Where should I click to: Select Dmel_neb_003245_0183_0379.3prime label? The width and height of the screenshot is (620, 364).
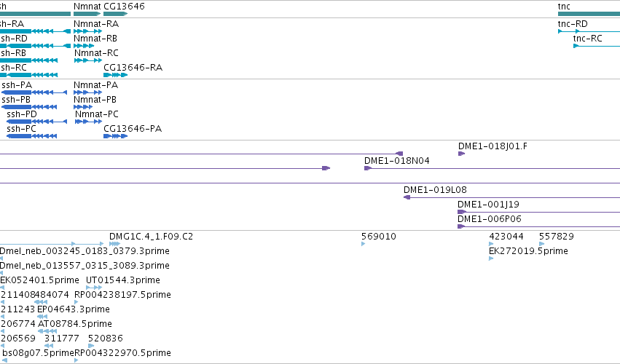click(x=85, y=251)
